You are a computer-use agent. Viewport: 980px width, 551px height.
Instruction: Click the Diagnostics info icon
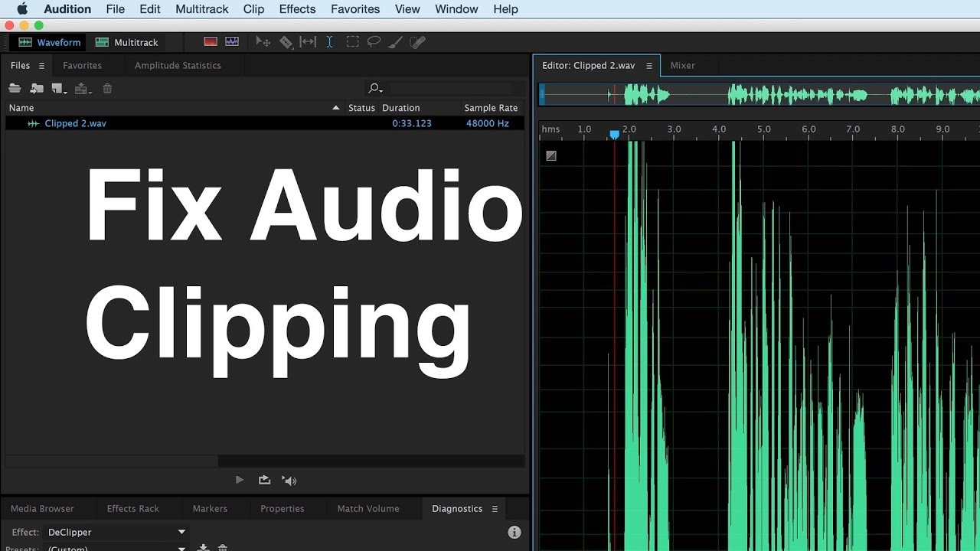[514, 532]
